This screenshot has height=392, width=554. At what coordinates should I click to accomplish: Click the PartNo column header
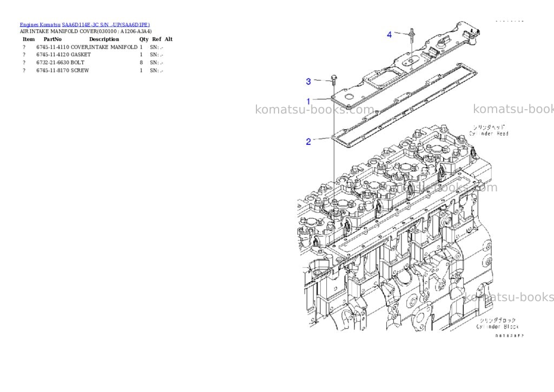tap(52, 39)
